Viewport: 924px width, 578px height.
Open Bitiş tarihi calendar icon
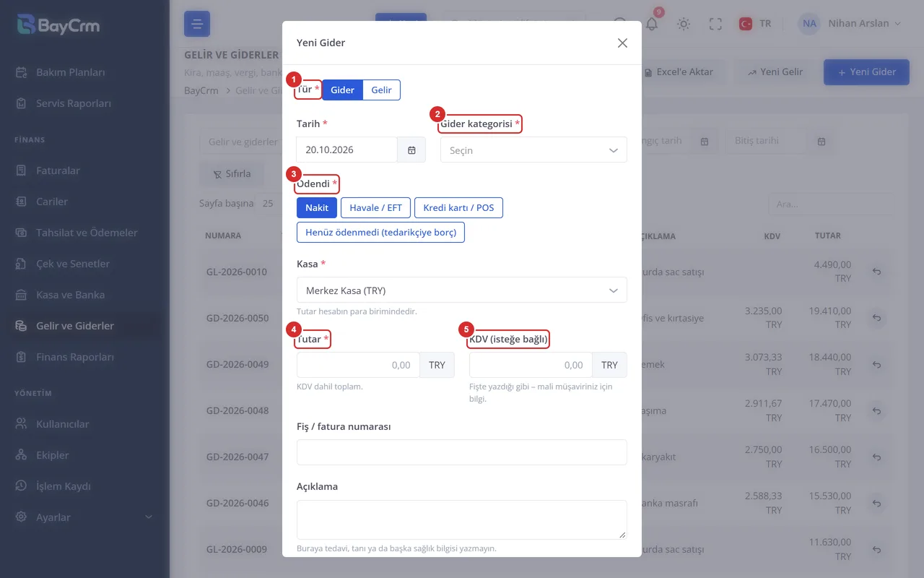(x=821, y=141)
